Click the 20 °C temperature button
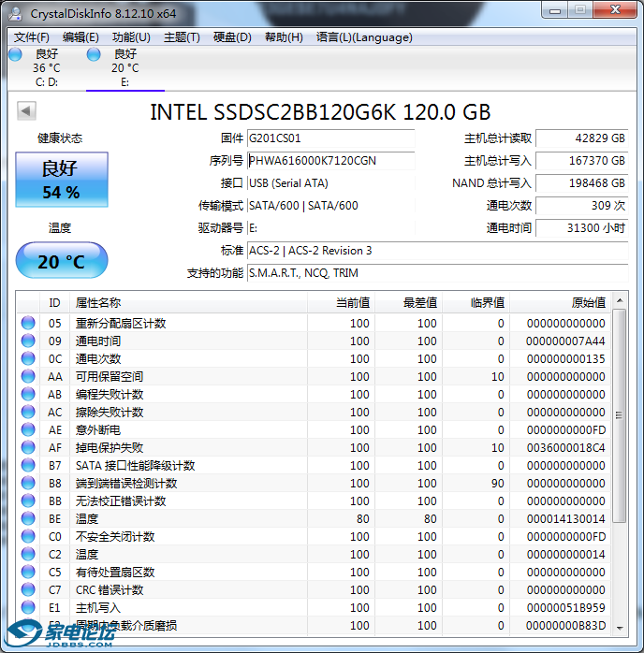 tap(62, 260)
